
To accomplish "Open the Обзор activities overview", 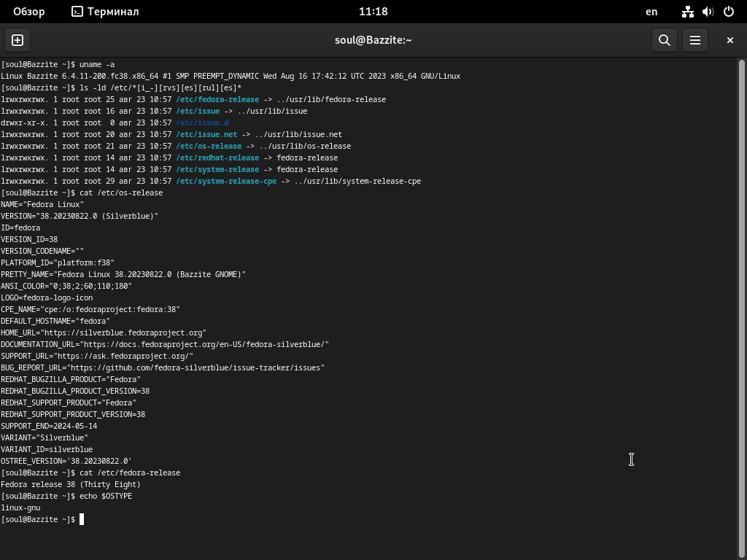I will pyautogui.click(x=28, y=12).
